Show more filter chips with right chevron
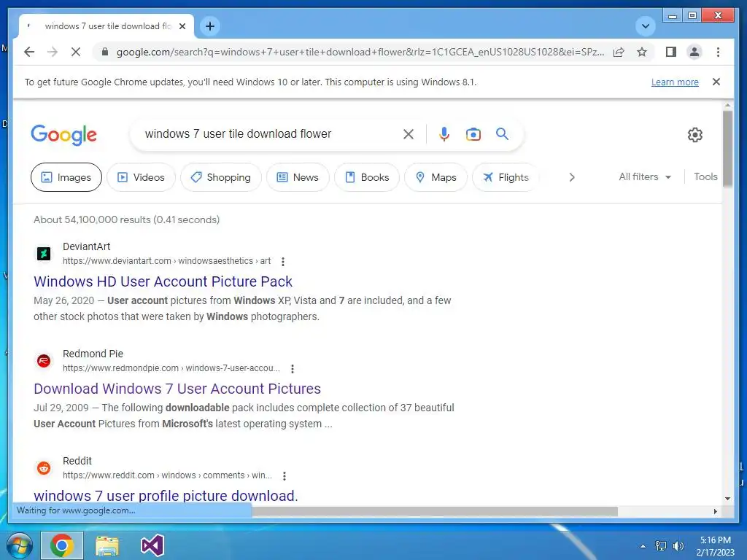 tap(572, 177)
